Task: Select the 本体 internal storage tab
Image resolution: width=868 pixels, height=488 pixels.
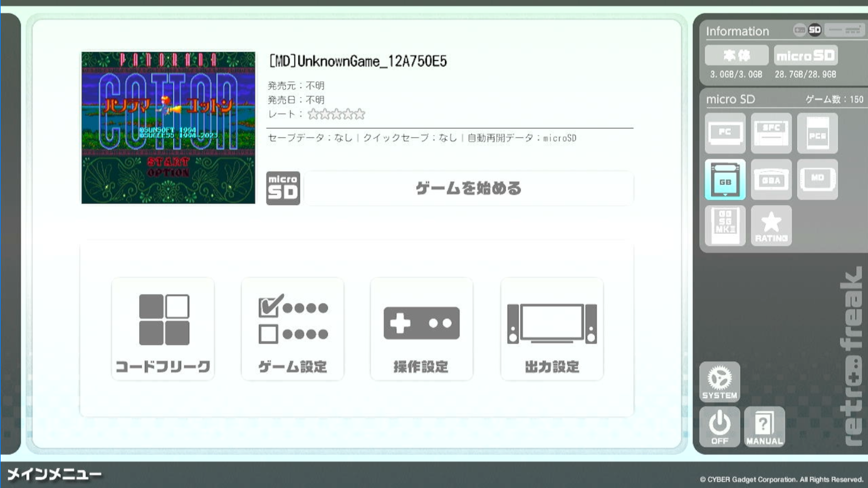Action: coord(736,56)
